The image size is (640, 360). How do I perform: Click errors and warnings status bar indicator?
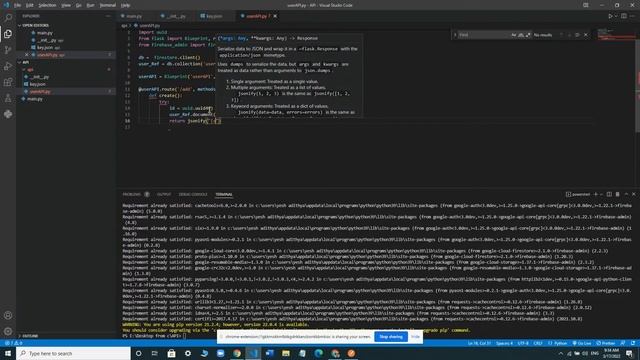point(13,343)
